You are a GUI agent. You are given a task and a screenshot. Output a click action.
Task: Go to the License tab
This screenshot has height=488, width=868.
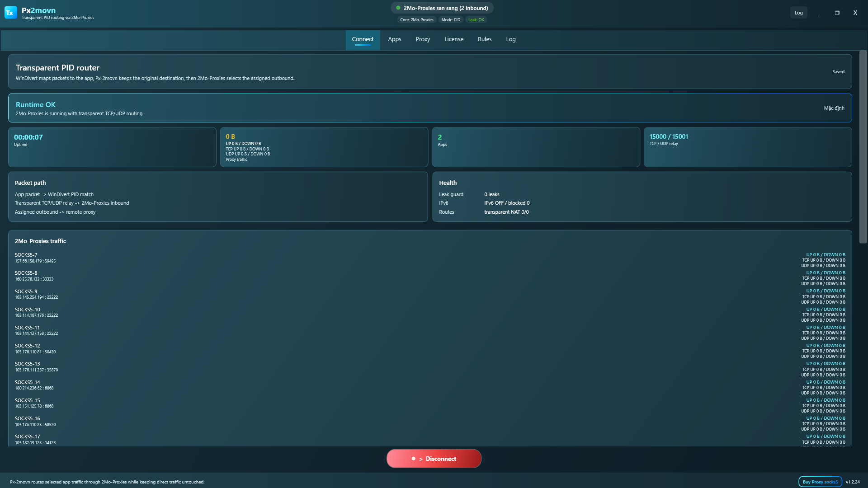[454, 40]
